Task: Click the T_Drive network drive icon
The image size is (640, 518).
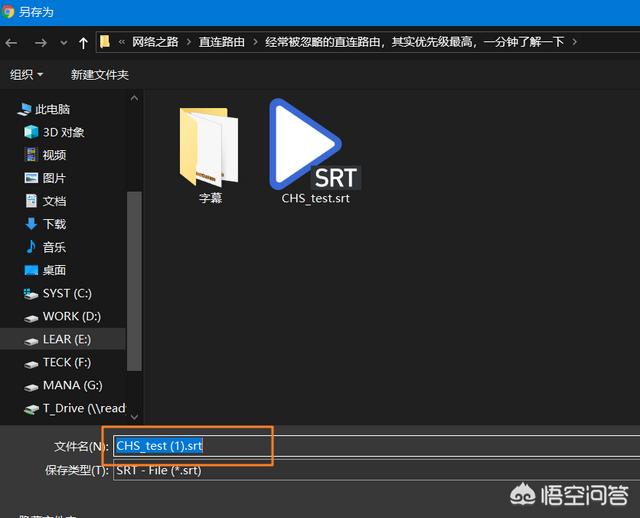Action: tap(31, 409)
